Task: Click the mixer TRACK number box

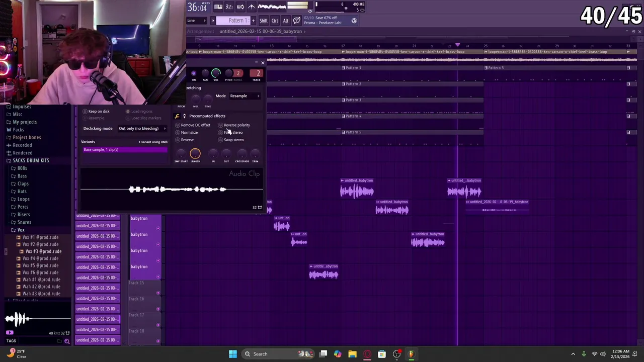Action: click(x=257, y=73)
